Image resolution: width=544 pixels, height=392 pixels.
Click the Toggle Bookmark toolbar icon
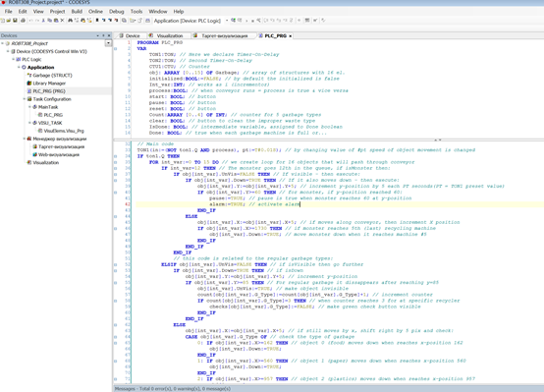[97, 21]
